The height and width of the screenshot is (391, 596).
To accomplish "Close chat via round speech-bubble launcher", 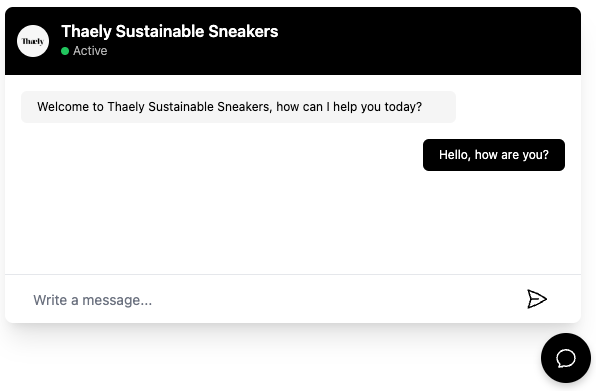I will pos(566,358).
